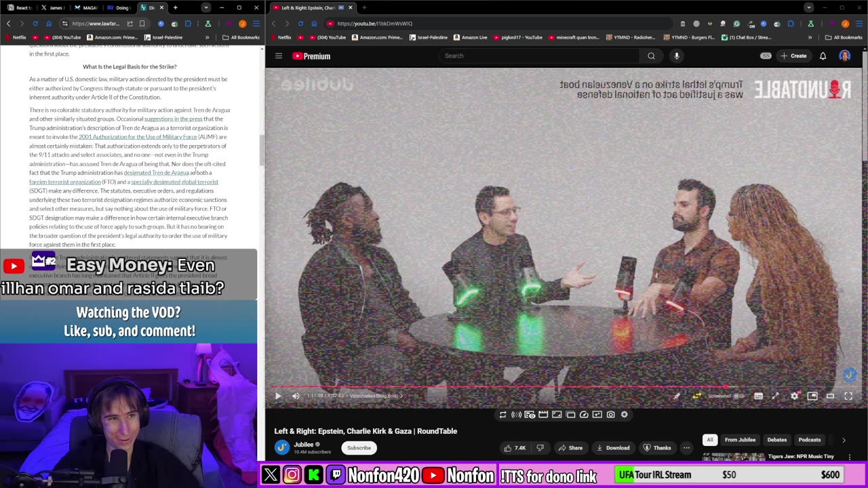Open a new tab in left browser
868x488 pixels.
click(175, 7)
